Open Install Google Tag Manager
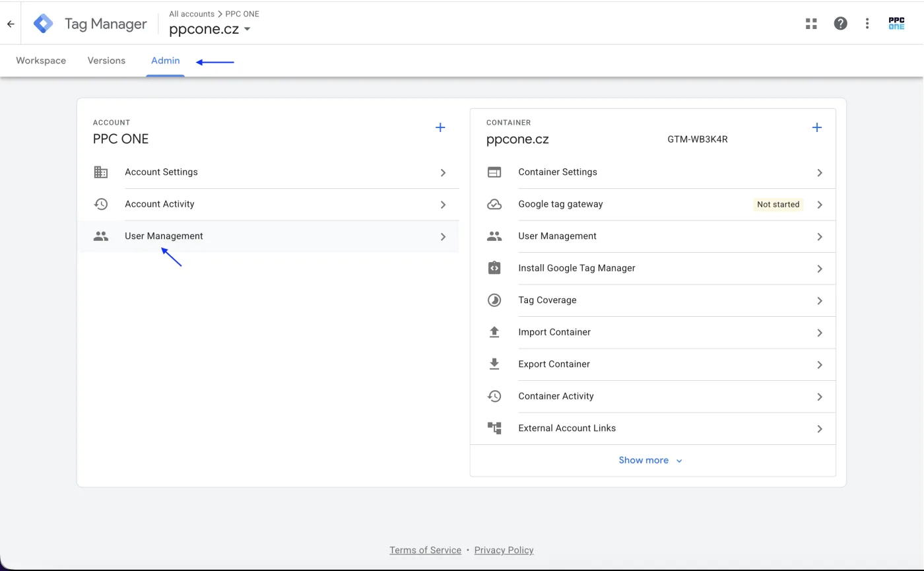This screenshot has width=924, height=571. point(653,268)
